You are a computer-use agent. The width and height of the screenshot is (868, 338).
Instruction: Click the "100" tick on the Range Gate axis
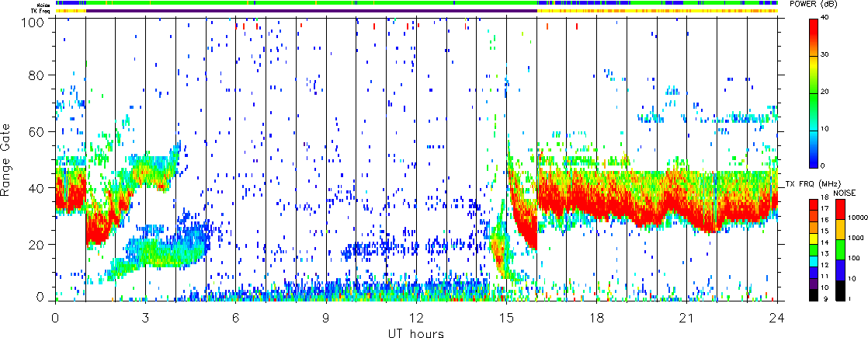(x=32, y=23)
